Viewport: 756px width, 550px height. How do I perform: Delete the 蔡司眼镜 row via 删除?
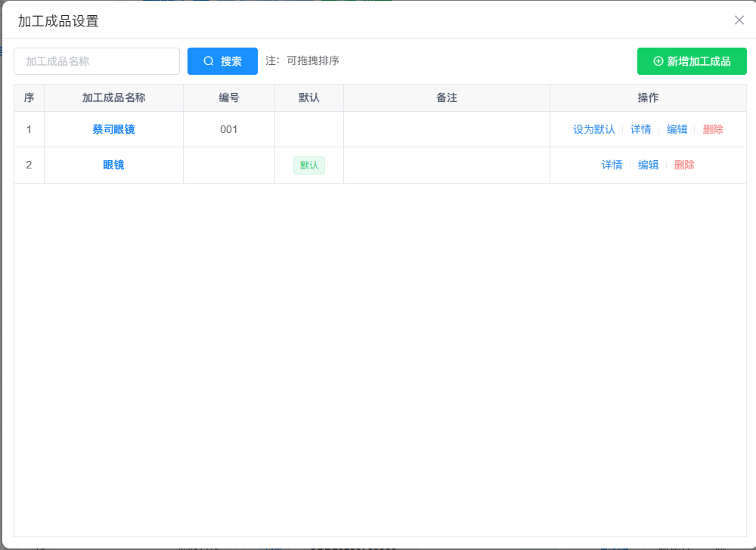pos(713,129)
